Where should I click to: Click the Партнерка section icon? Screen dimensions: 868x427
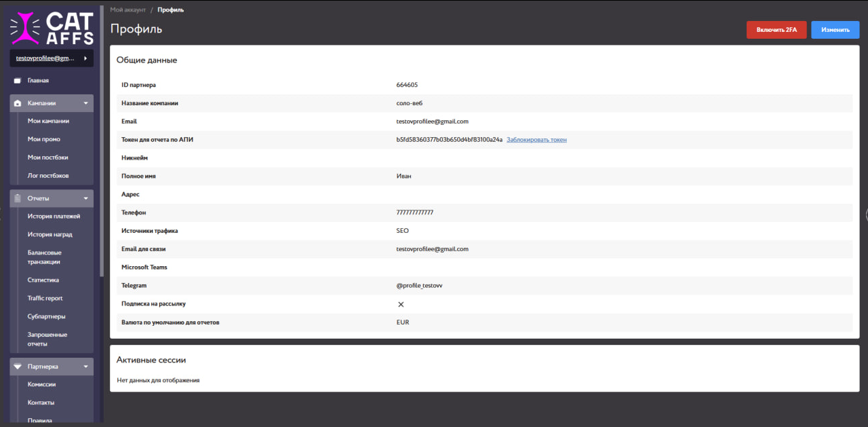click(18, 367)
